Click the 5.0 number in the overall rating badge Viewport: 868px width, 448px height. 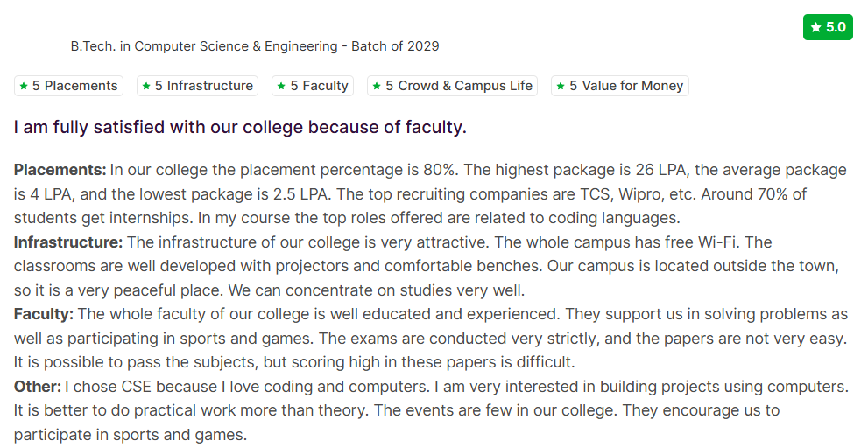pyautogui.click(x=836, y=27)
